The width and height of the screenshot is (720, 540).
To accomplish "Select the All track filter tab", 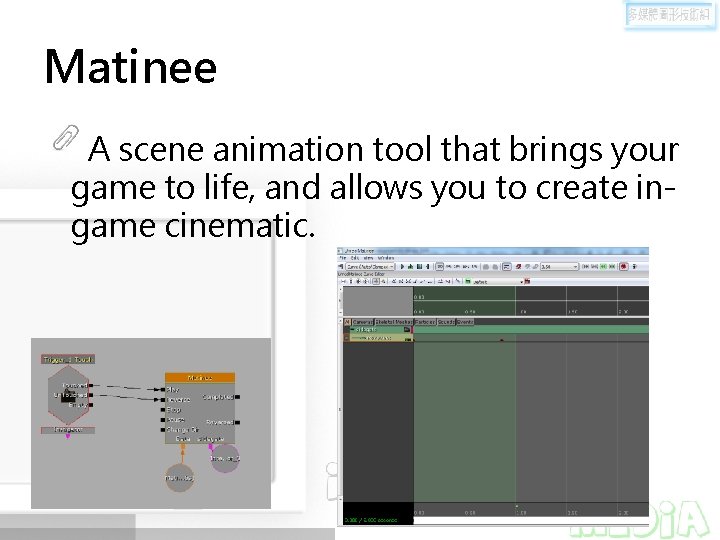I will (x=347, y=322).
